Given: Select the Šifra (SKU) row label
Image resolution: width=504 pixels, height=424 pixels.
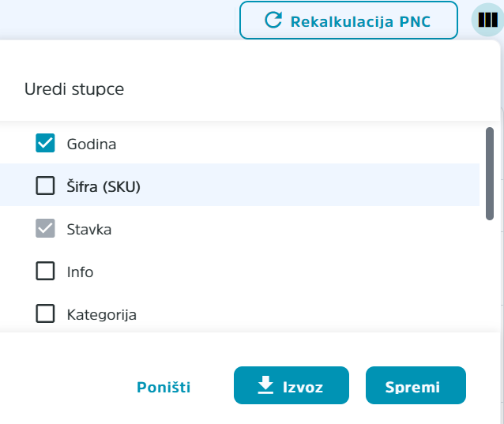Looking at the screenshot, I should [x=103, y=186].
